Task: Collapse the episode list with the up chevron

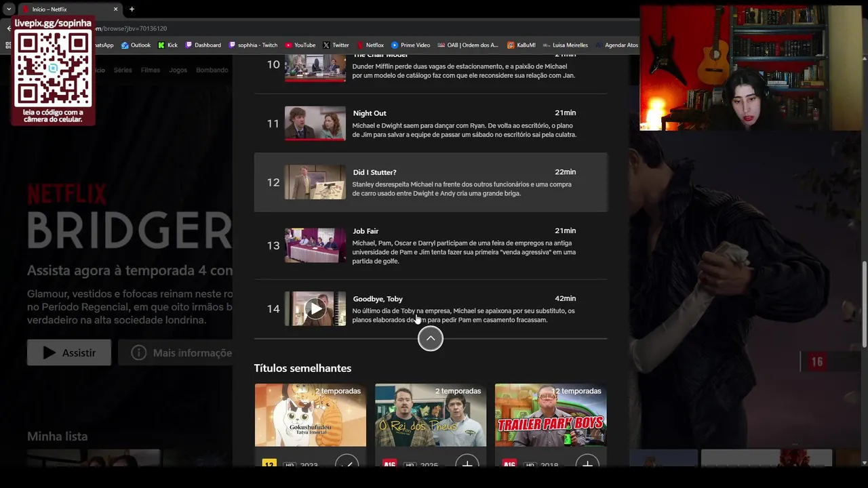Action: tap(431, 338)
